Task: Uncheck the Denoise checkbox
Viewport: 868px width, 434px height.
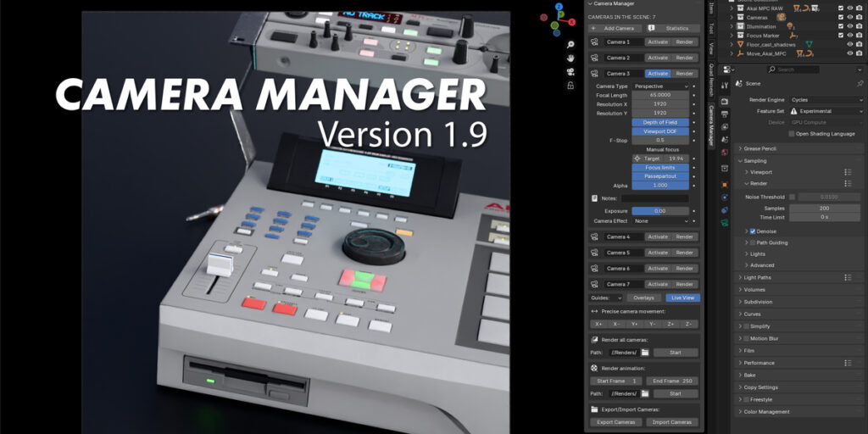Action: [x=753, y=231]
